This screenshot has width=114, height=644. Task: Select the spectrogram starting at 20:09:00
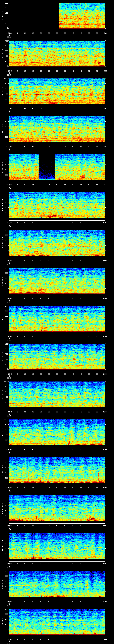[57, 205]
